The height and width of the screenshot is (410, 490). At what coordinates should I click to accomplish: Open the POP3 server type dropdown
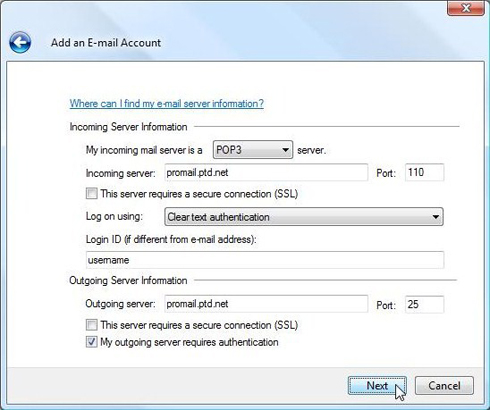(x=253, y=150)
